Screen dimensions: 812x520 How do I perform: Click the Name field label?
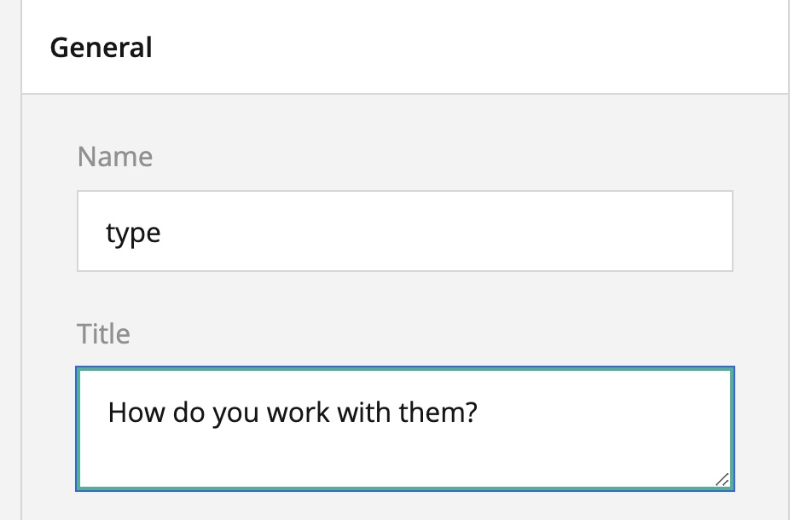115,157
